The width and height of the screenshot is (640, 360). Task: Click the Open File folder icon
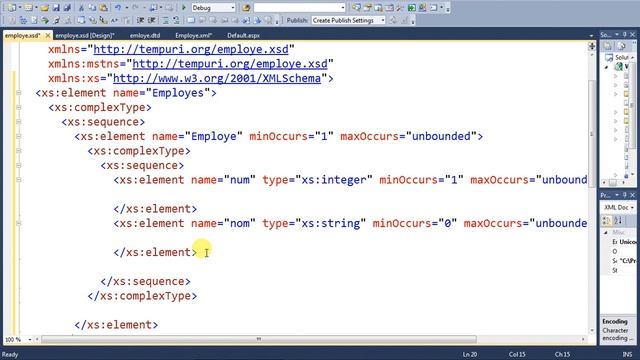[44, 8]
